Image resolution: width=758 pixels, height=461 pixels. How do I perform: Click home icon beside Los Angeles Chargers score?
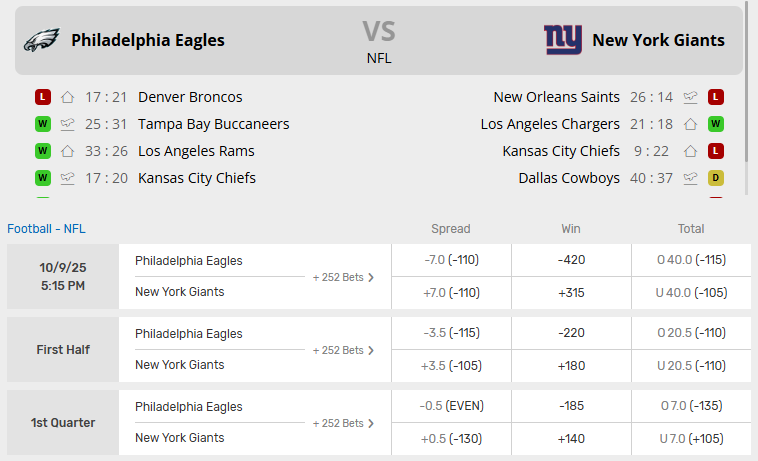tap(690, 124)
